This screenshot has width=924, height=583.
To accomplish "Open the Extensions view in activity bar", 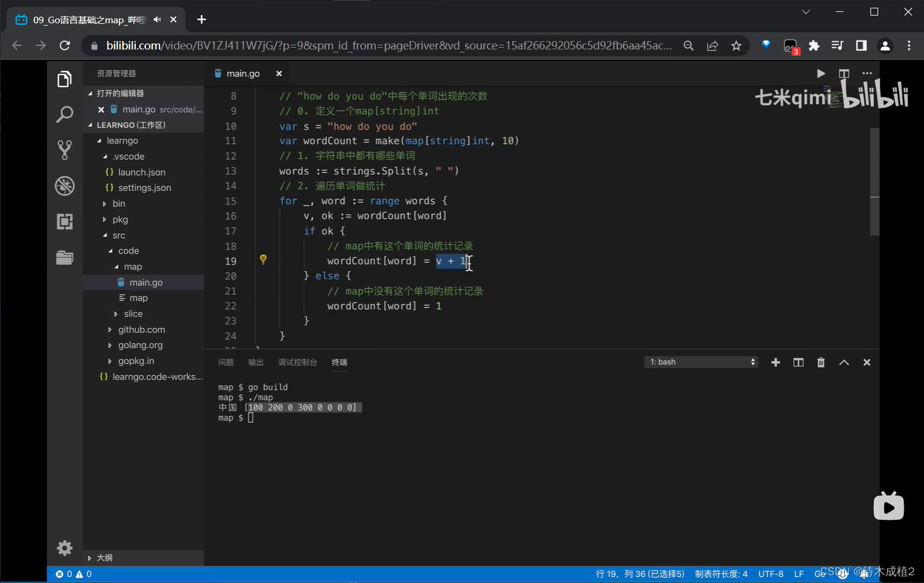I will 64,222.
